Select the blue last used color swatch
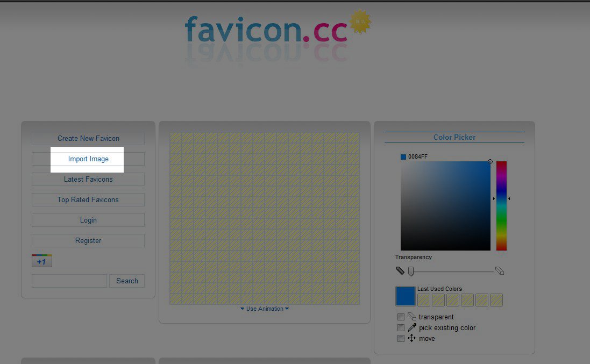 [x=405, y=296]
